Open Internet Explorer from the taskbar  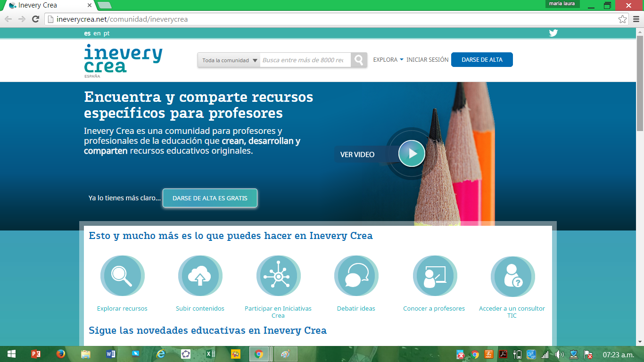coord(161,354)
